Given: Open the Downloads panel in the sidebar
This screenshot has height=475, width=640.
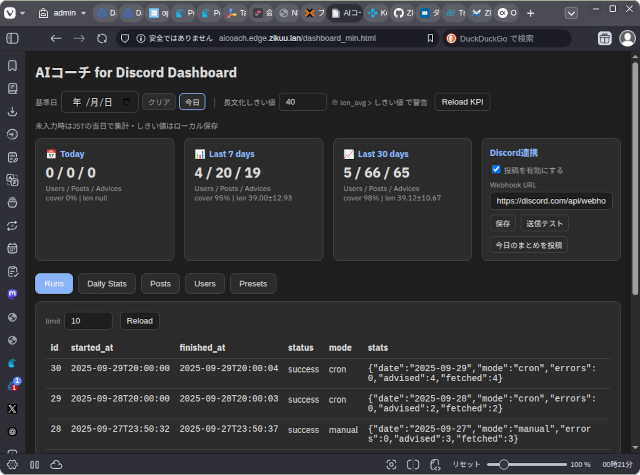Looking at the screenshot, I should click(x=13, y=111).
